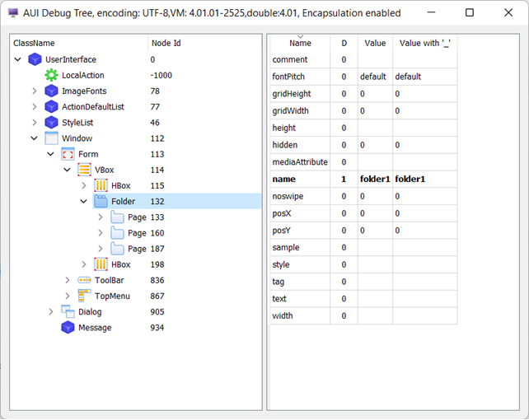Expand the Page node 160
The height and width of the screenshot is (420, 529).
[x=100, y=233]
